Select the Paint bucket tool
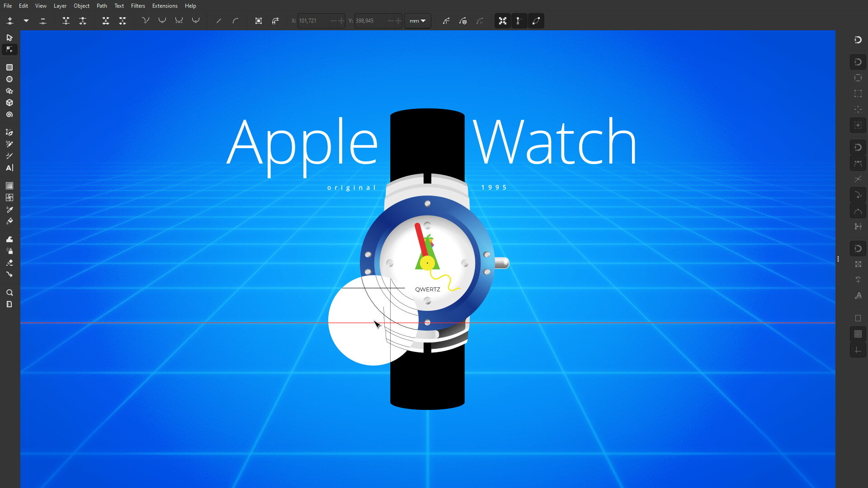Viewport: 868px width, 488px height. point(9,221)
